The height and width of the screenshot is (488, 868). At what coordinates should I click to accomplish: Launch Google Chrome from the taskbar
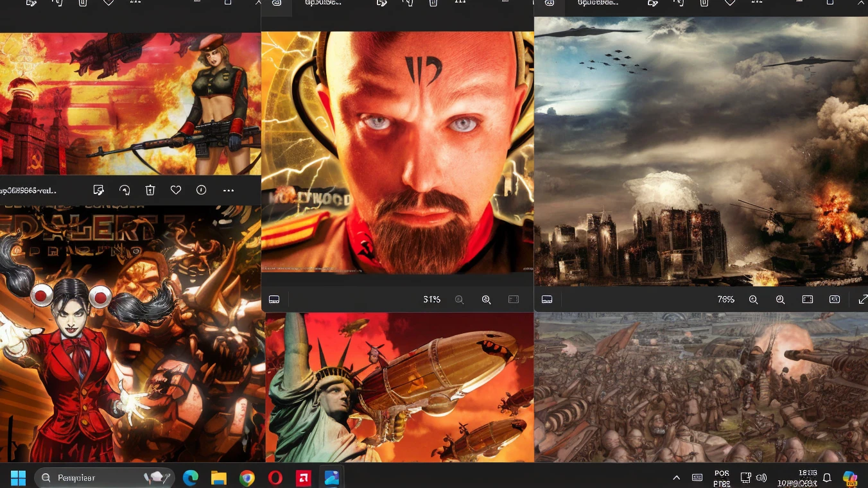pos(247,478)
